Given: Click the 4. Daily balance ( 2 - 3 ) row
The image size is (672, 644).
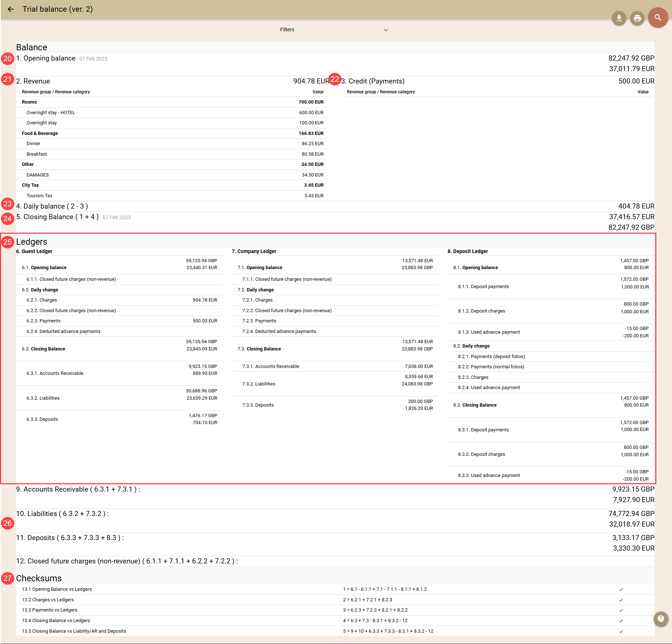Looking at the screenshot, I should pos(335,206).
